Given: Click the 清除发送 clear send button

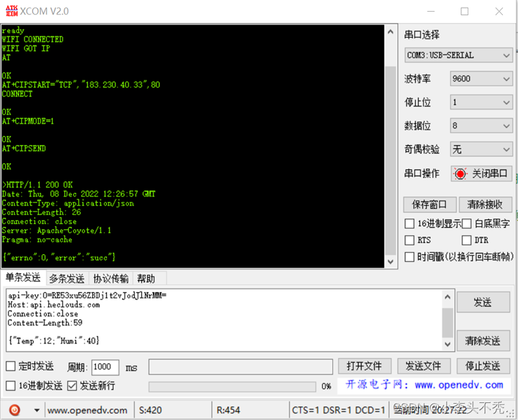Looking at the screenshot, I should [483, 341].
